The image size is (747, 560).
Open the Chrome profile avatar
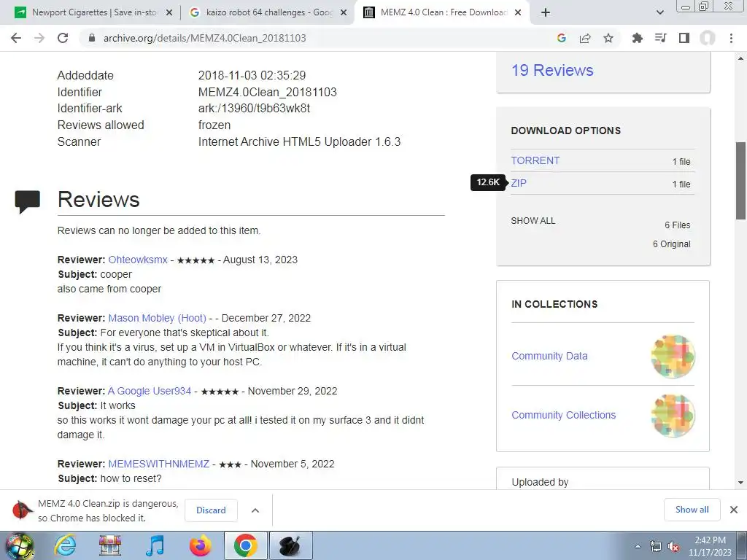pos(708,38)
